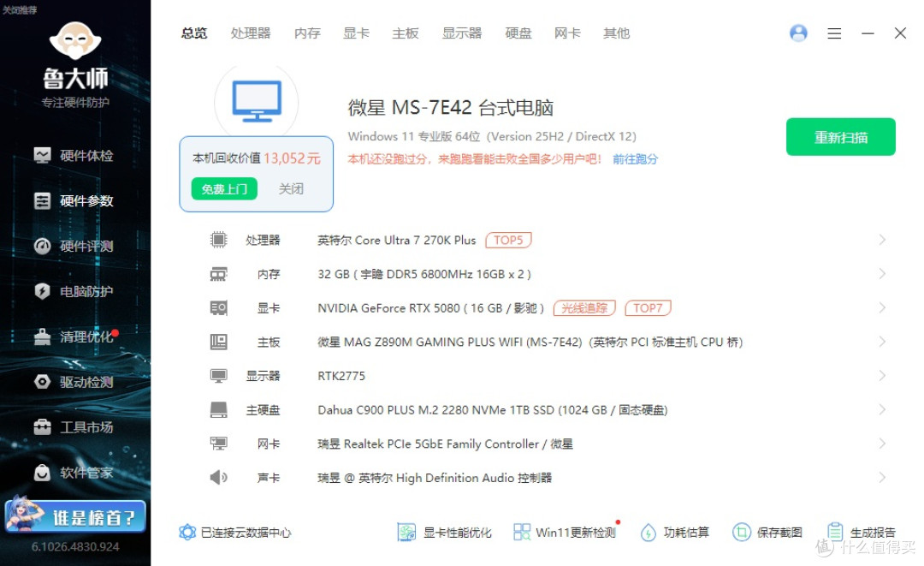Click the main hard disk icon
The width and height of the screenshot is (924, 566).
(219, 410)
